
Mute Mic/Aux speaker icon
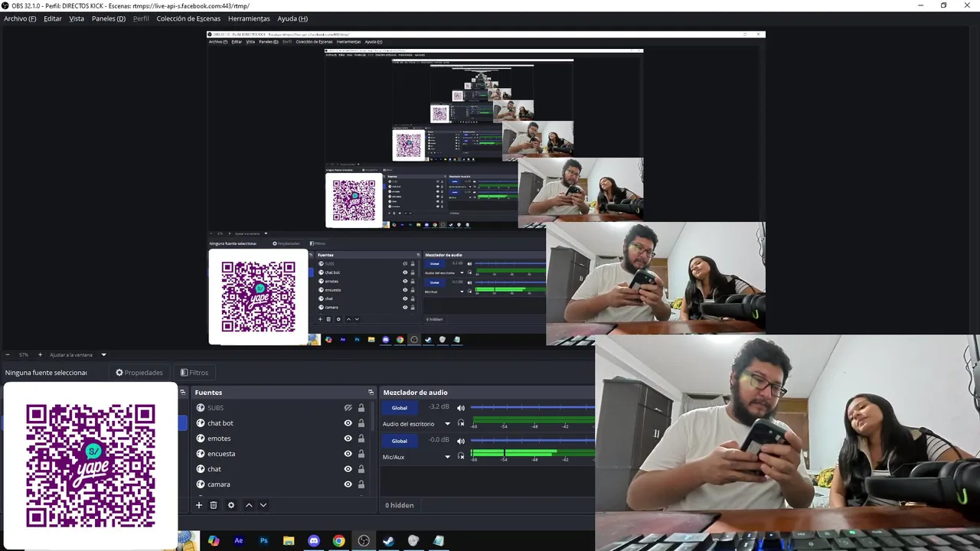tap(461, 441)
